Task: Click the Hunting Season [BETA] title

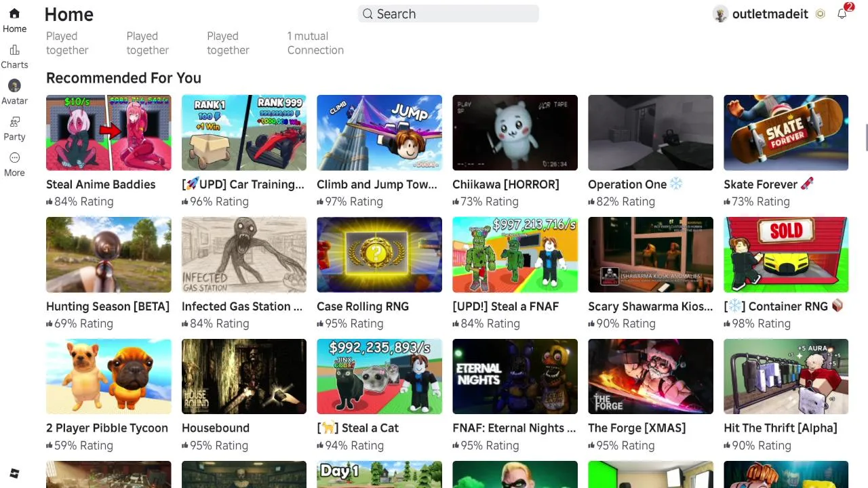Action: [x=108, y=306]
